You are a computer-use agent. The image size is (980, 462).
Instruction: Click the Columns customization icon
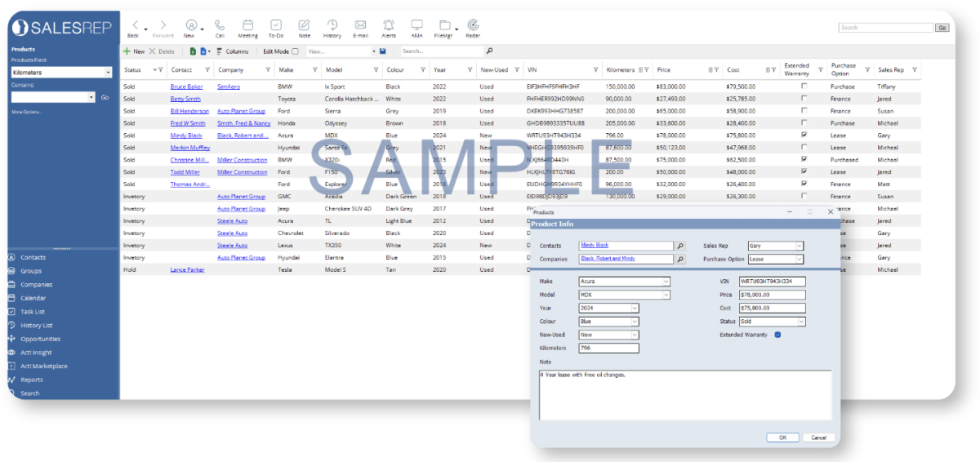tap(220, 51)
